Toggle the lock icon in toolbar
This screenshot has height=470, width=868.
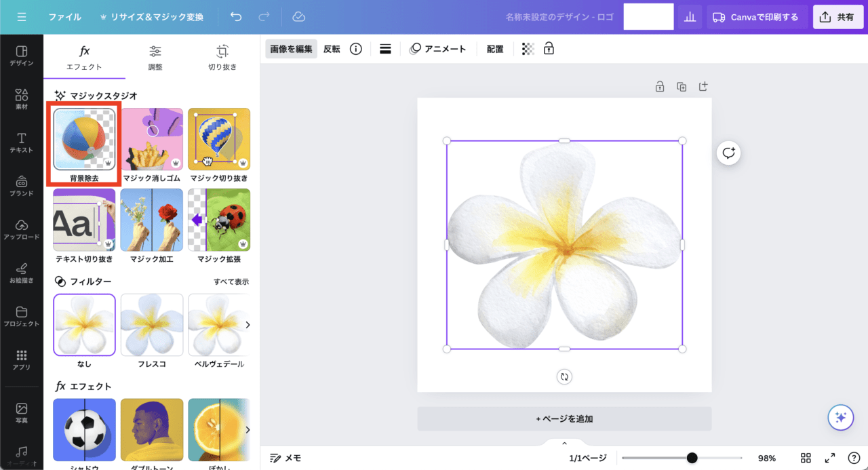tap(549, 49)
